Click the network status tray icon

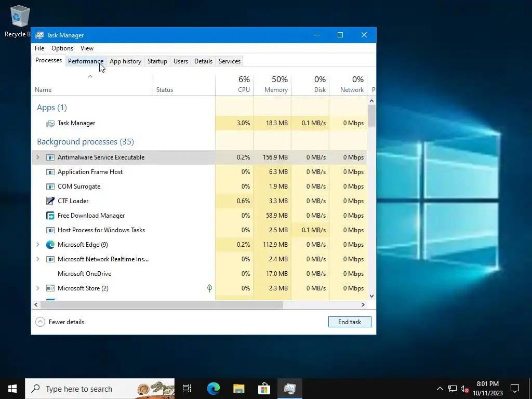pos(453,389)
